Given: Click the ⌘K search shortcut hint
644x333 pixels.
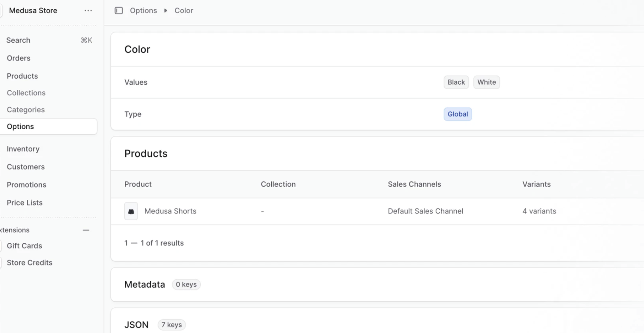Looking at the screenshot, I should tap(86, 40).
